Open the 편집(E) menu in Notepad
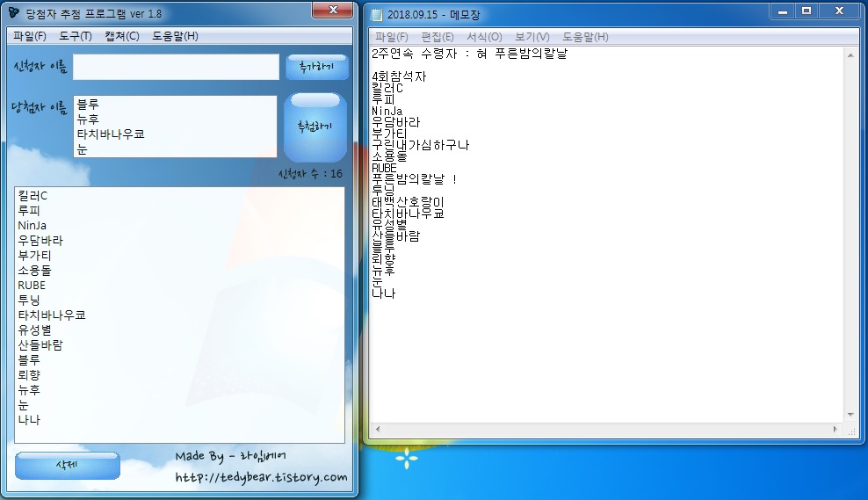The height and width of the screenshot is (500, 868). point(438,37)
